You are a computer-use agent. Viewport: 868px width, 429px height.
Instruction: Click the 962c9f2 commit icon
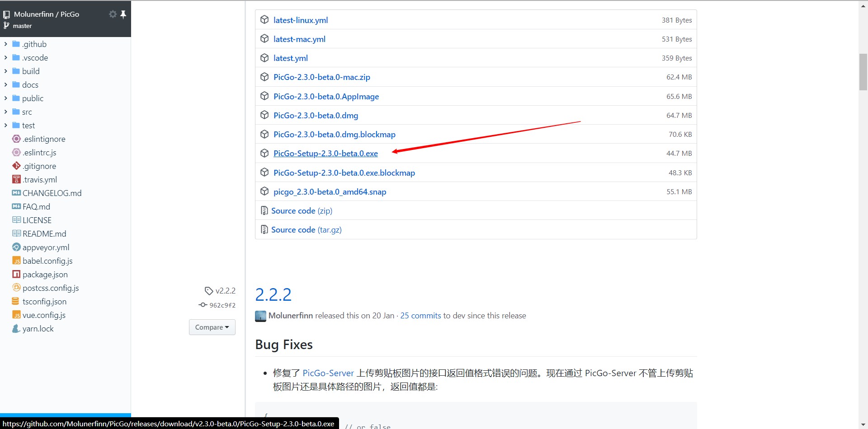pos(203,305)
